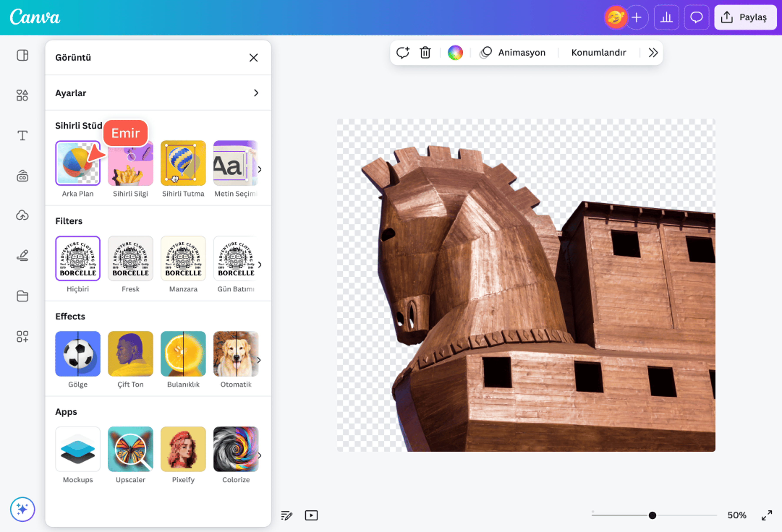Image resolution: width=782 pixels, height=532 pixels.
Task: Select the Hiçbiri filter
Action: 78,258
